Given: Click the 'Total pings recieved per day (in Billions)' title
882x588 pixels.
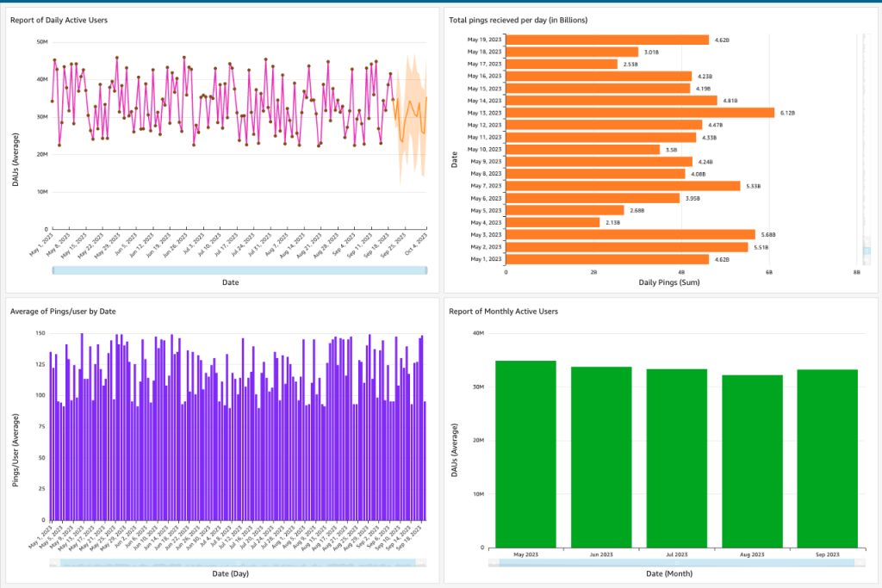Looking at the screenshot, I should point(518,21).
